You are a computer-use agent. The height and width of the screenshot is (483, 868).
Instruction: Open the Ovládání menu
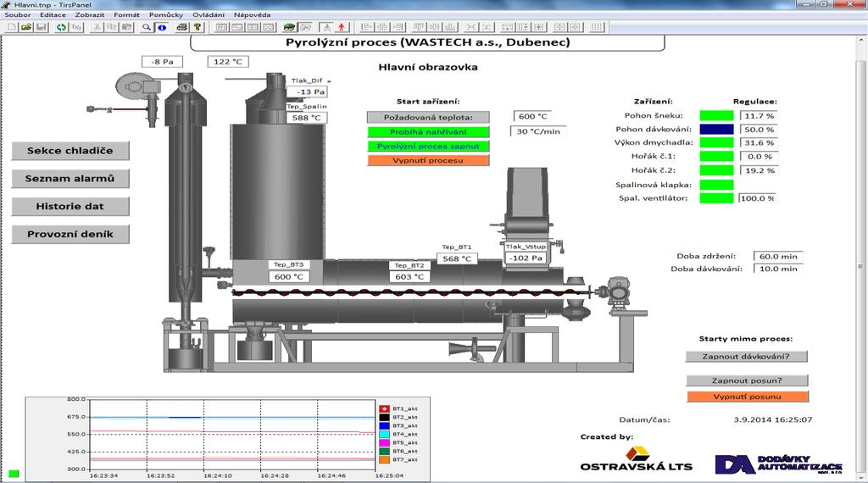[209, 15]
